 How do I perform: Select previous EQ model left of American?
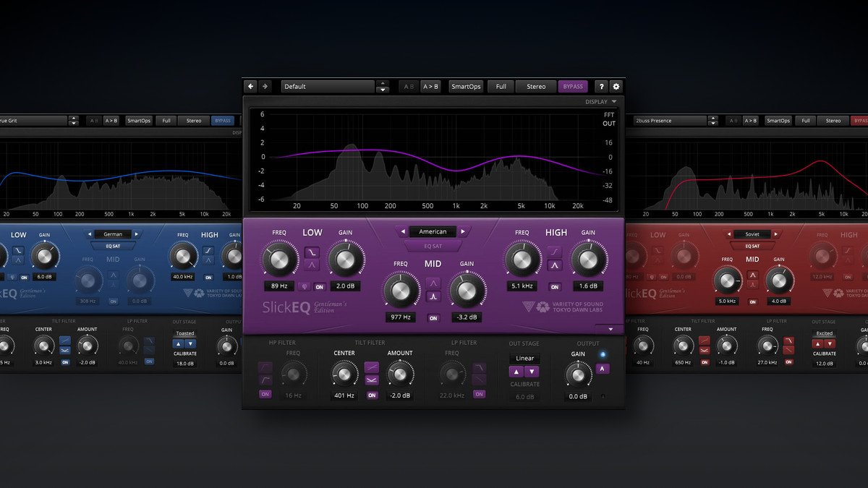point(401,232)
